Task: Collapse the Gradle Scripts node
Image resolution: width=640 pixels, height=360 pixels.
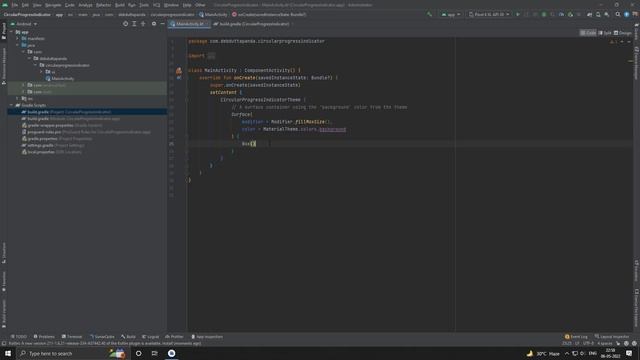Action: 11,105
